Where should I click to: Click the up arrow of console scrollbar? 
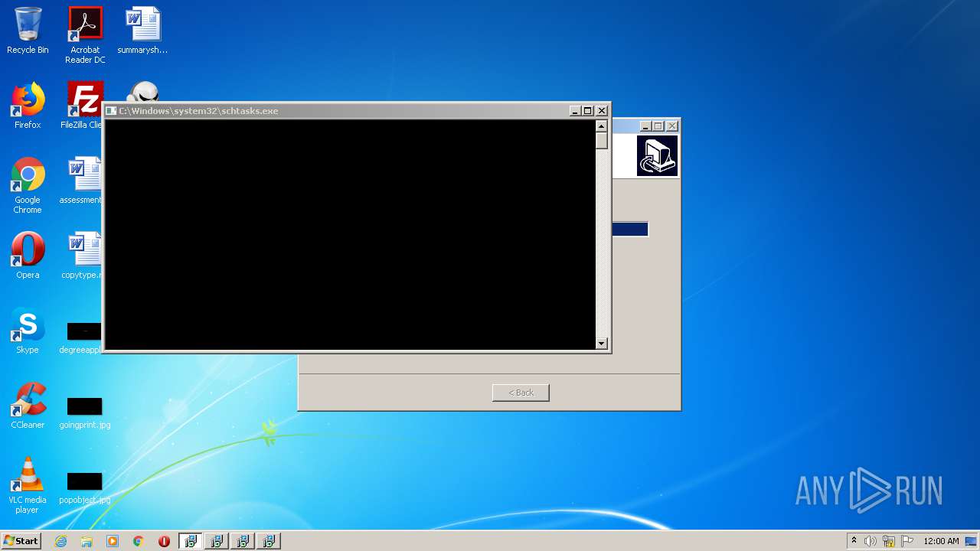602,126
